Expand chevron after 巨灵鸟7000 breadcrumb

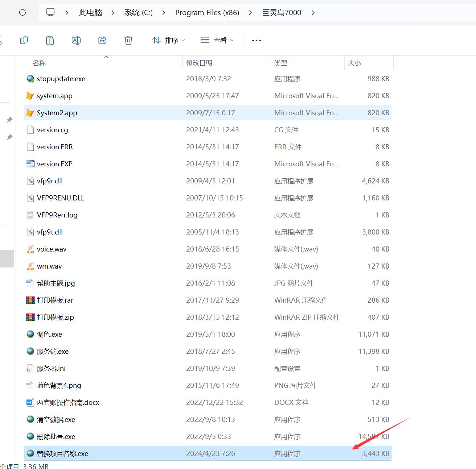pyautogui.click(x=313, y=13)
